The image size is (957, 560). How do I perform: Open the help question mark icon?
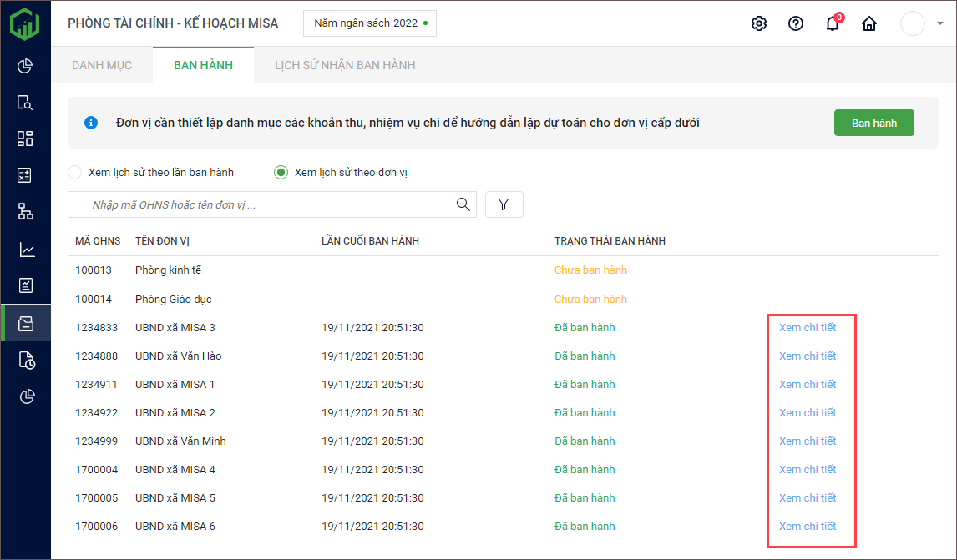coord(795,23)
